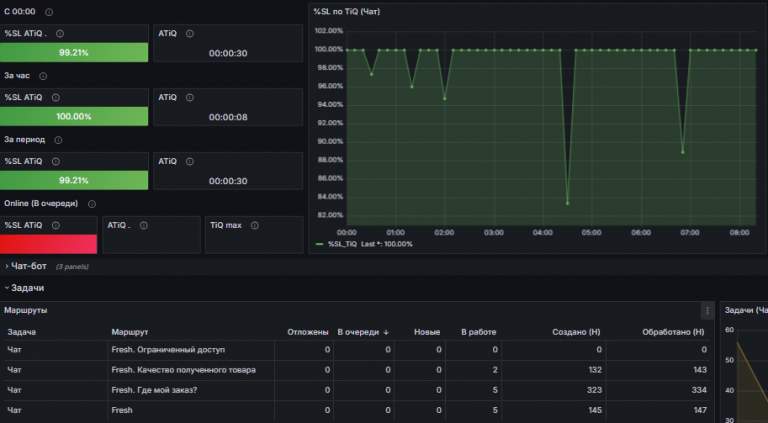Click info icon on Online section's "ATiQ ." panel
Screen dimensions: 768x423
tap(146, 225)
